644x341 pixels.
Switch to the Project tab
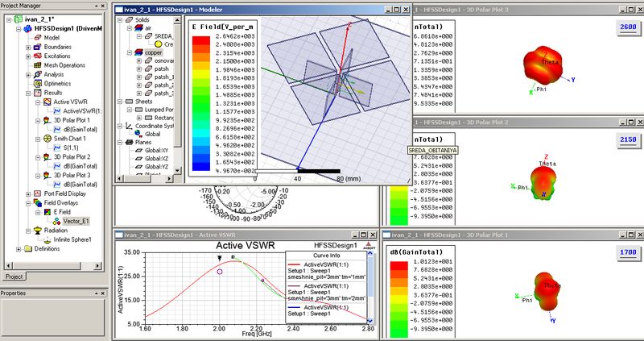click(15, 277)
